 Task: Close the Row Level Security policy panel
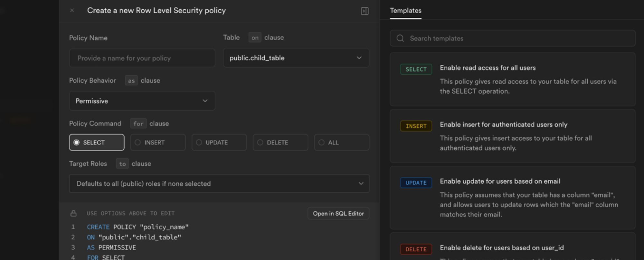(x=72, y=11)
